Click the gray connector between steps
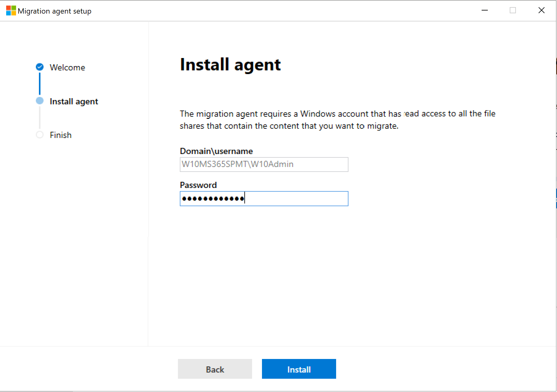The height and width of the screenshot is (392, 557). coord(40,118)
